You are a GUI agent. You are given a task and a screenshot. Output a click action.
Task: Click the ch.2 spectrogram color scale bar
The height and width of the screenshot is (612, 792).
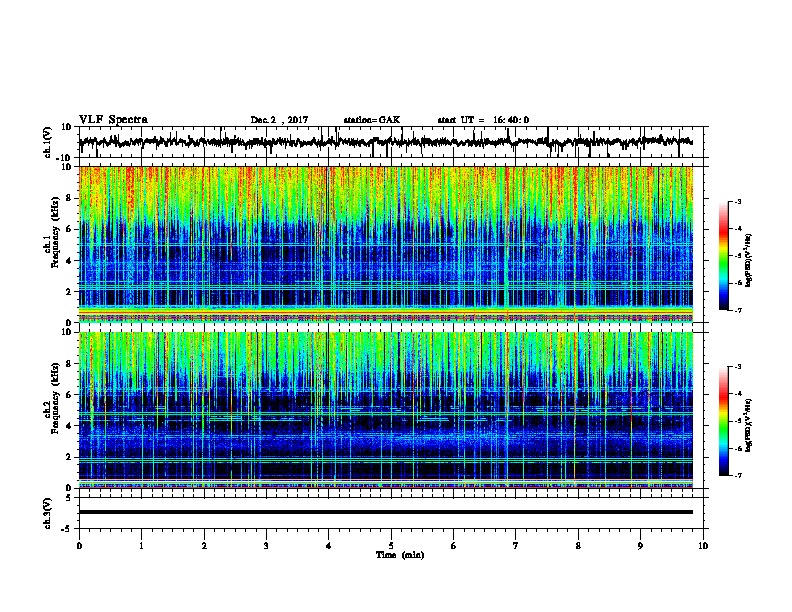[723, 421]
